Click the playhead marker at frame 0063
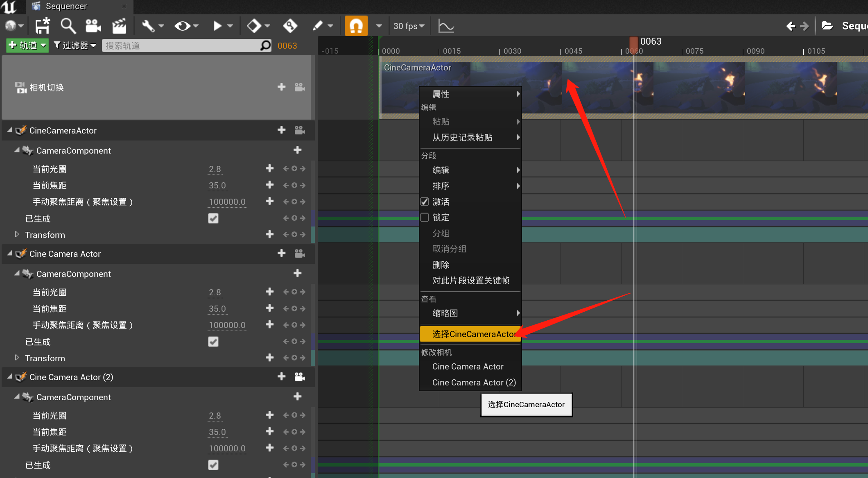868x478 pixels. coord(634,42)
